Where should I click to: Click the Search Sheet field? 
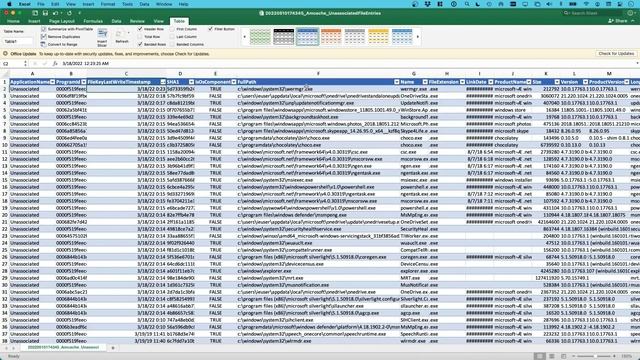[x=593, y=13]
